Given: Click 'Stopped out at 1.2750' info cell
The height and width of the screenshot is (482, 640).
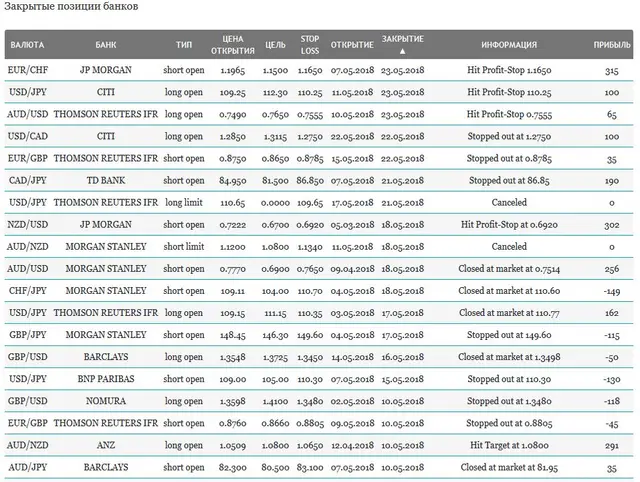Looking at the screenshot, I should click(509, 136).
